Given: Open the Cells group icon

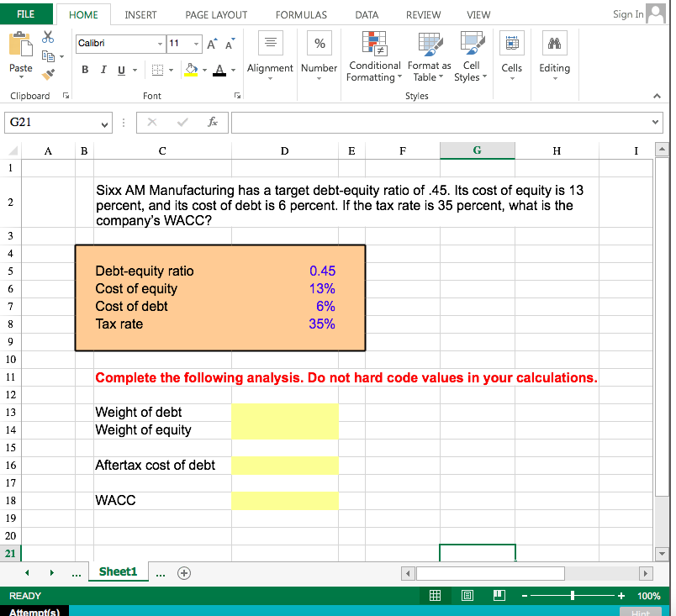Looking at the screenshot, I should (x=512, y=43).
